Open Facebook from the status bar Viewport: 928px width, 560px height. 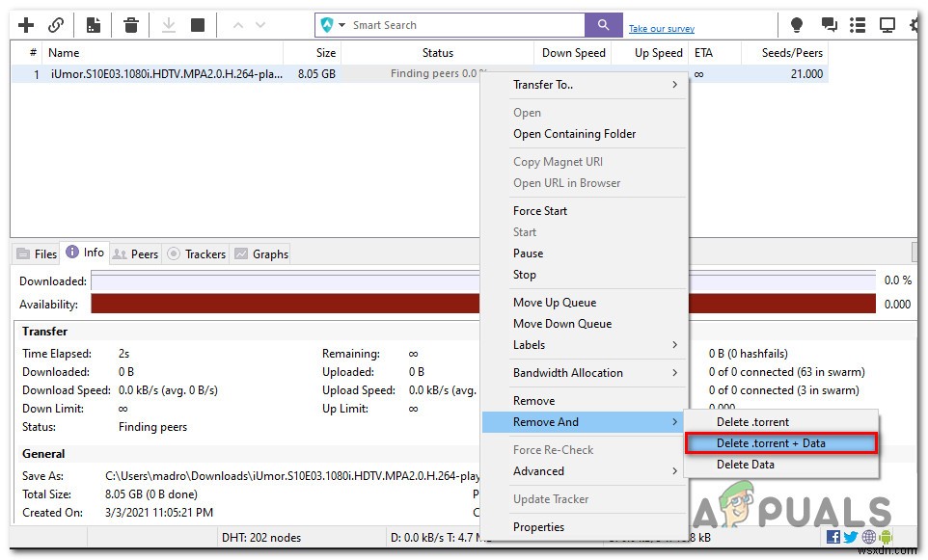tap(833, 537)
